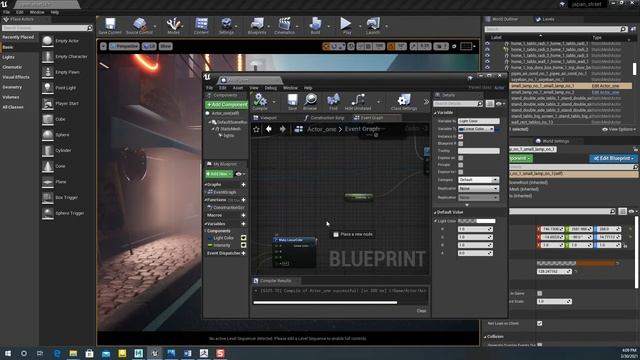The image size is (640, 360).
Task: Save the blueprint in Blueprint editor toolbar
Action: tap(292, 102)
